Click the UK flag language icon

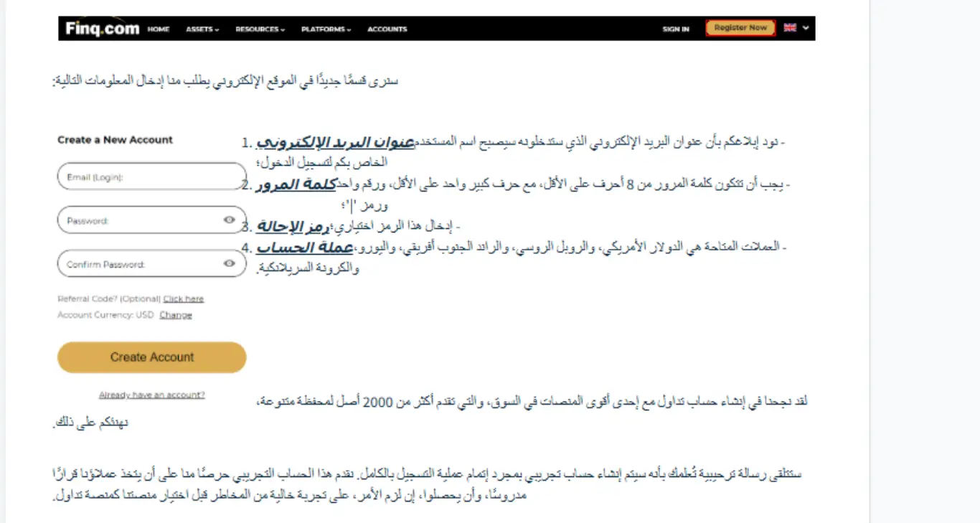pos(790,28)
